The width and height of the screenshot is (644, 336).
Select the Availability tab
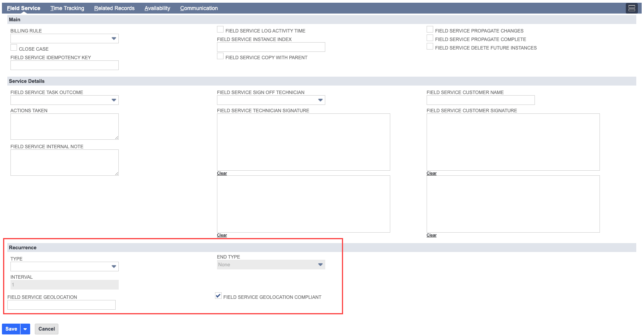tap(157, 8)
